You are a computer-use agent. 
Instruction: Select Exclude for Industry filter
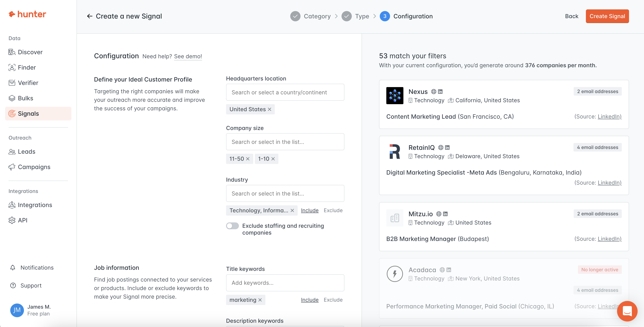(x=333, y=211)
